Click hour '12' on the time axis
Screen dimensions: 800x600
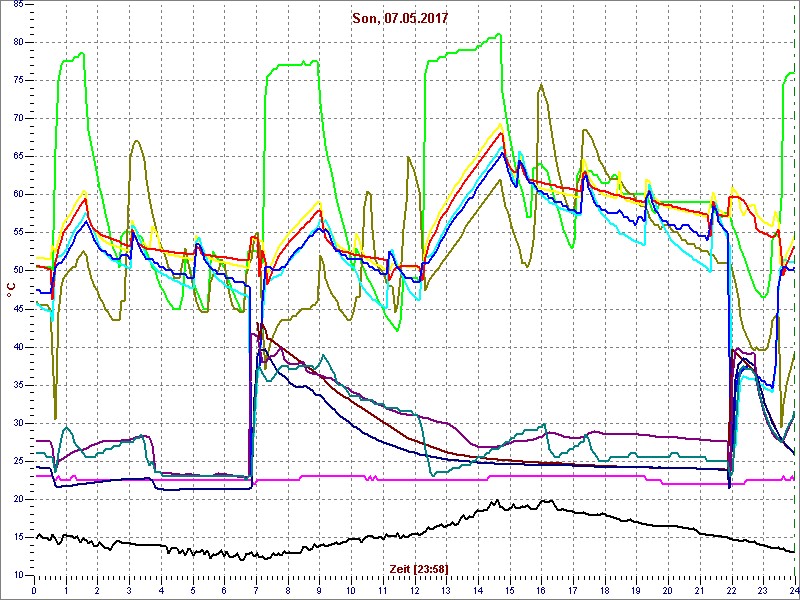pos(414,591)
